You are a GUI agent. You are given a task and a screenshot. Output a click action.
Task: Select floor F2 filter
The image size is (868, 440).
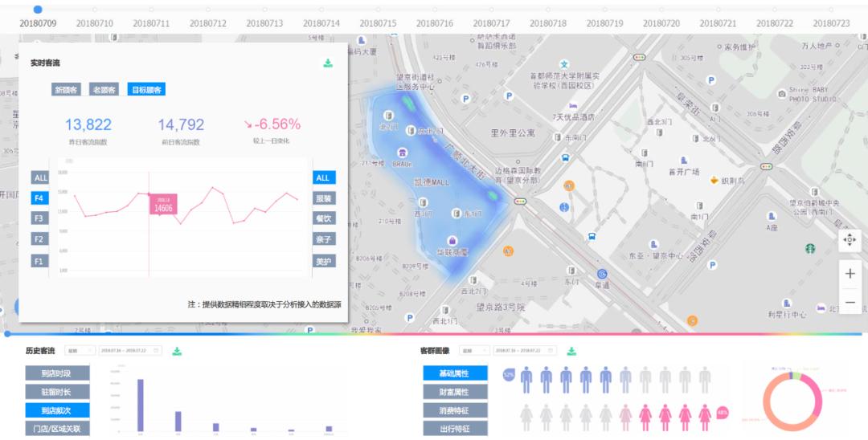[x=39, y=239]
